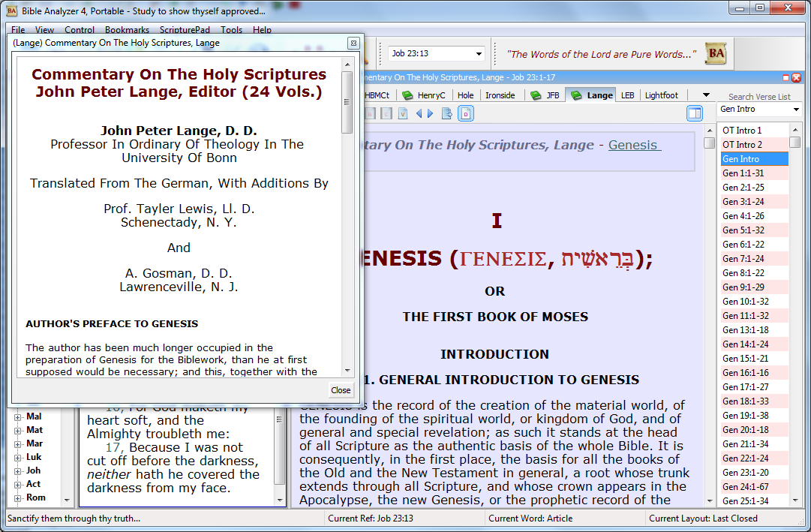Click the pin icon on Lange dialog
Screen dimensions: 811x532
tap(353, 44)
